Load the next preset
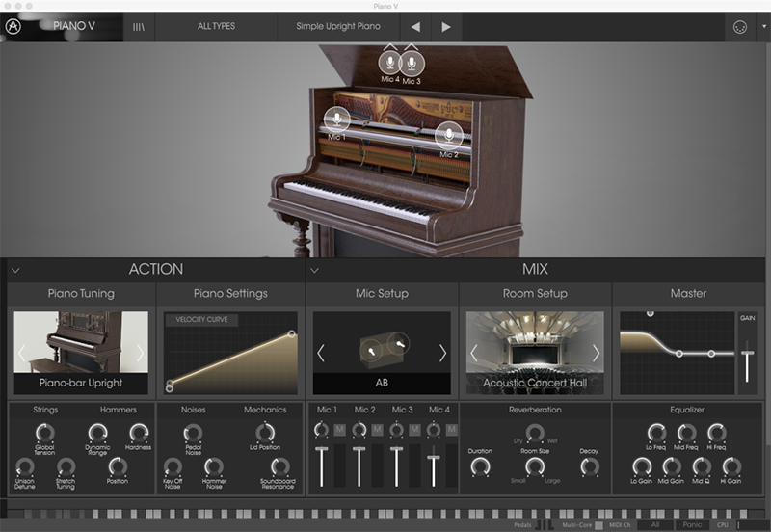The height and width of the screenshot is (532, 771). click(446, 27)
